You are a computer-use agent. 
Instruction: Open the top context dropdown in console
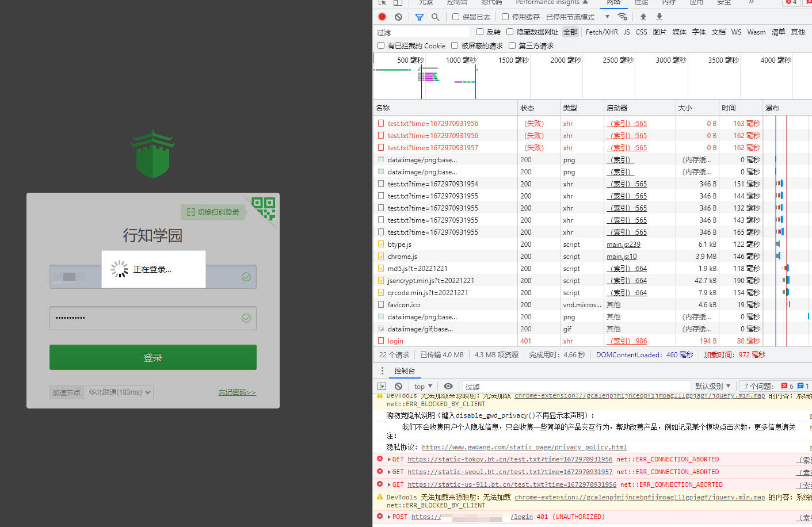click(x=423, y=386)
